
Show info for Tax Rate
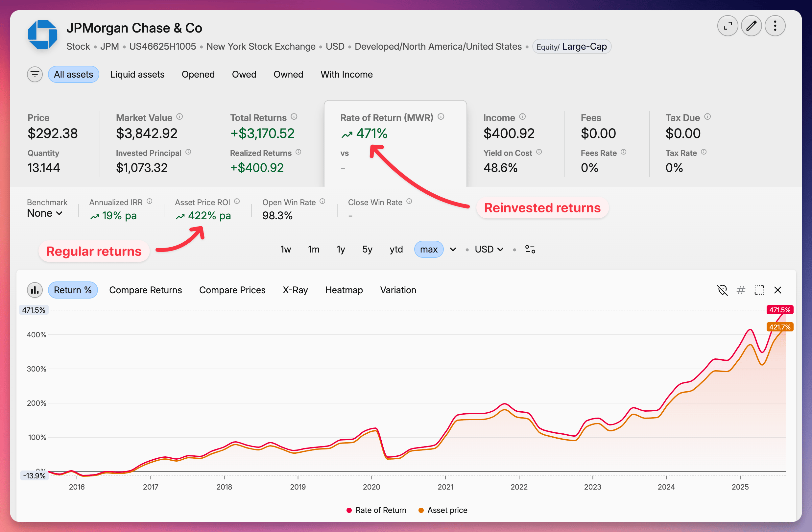704,152
